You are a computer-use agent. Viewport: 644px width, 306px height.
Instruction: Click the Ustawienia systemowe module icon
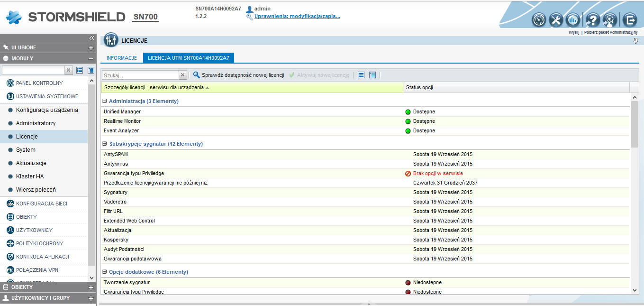click(x=10, y=96)
